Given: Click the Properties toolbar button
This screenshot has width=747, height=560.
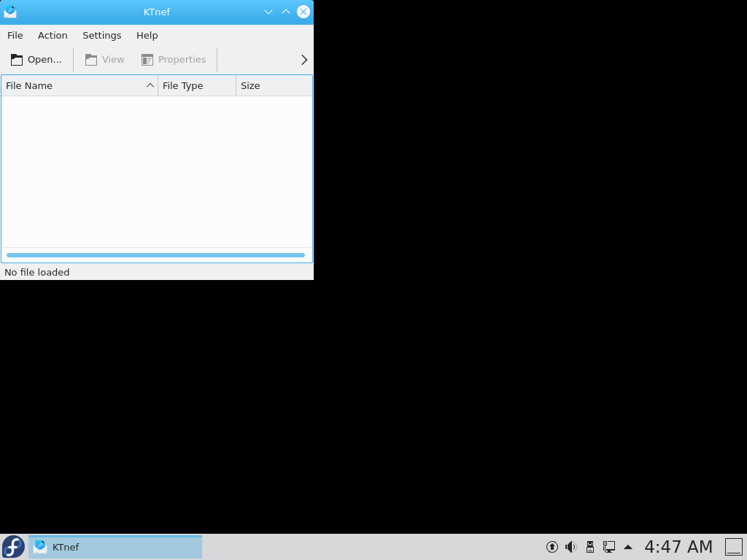Looking at the screenshot, I should pyautogui.click(x=174, y=60).
